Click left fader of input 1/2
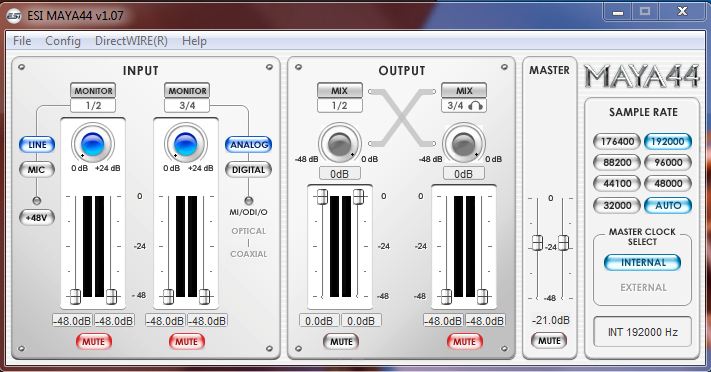711x372 pixels. [75, 296]
